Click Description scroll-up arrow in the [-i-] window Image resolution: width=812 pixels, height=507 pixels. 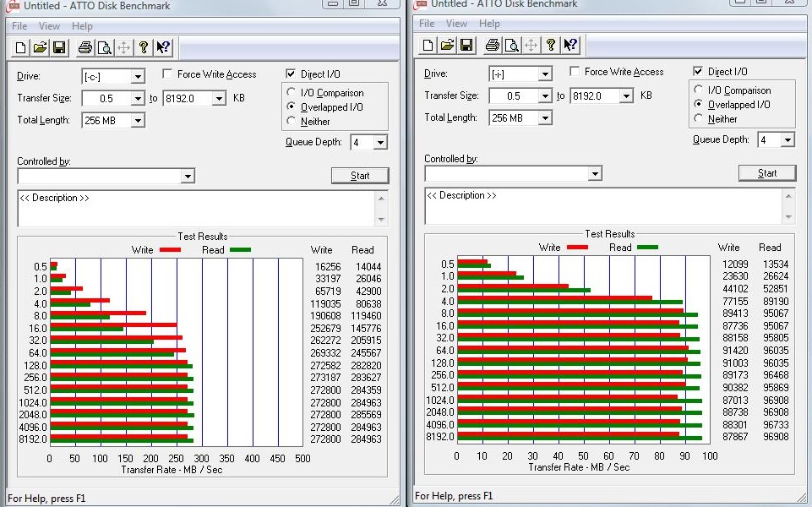pos(788,195)
